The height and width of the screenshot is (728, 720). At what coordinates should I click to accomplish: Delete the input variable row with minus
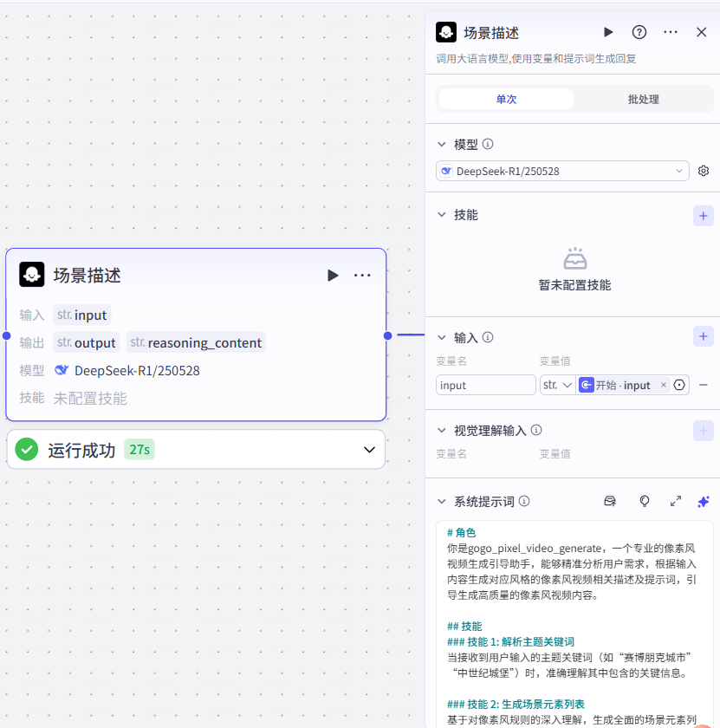pyautogui.click(x=704, y=385)
